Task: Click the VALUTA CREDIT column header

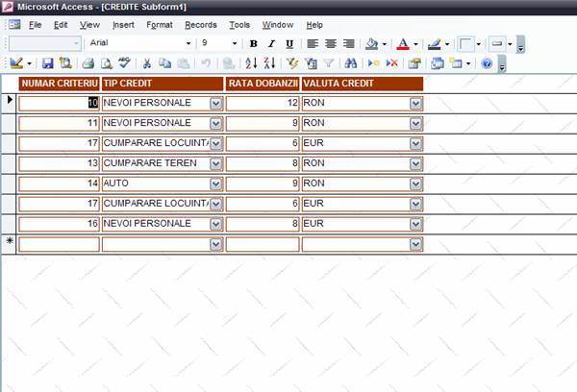Action: pyautogui.click(x=363, y=83)
